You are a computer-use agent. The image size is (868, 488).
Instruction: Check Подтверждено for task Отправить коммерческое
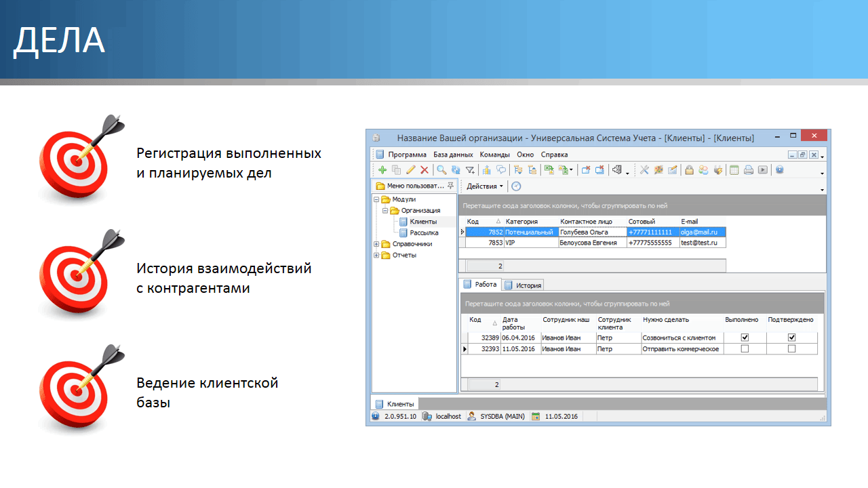791,349
